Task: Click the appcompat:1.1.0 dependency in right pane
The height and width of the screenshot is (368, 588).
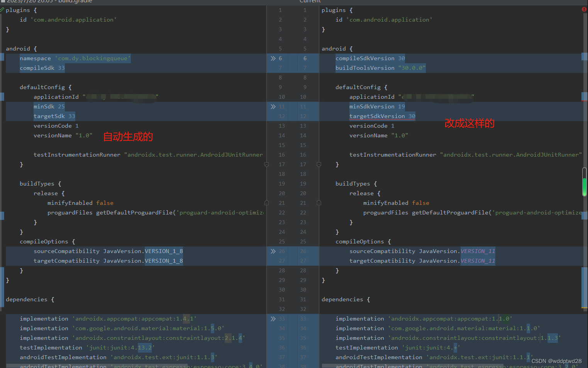Action: (x=424, y=319)
